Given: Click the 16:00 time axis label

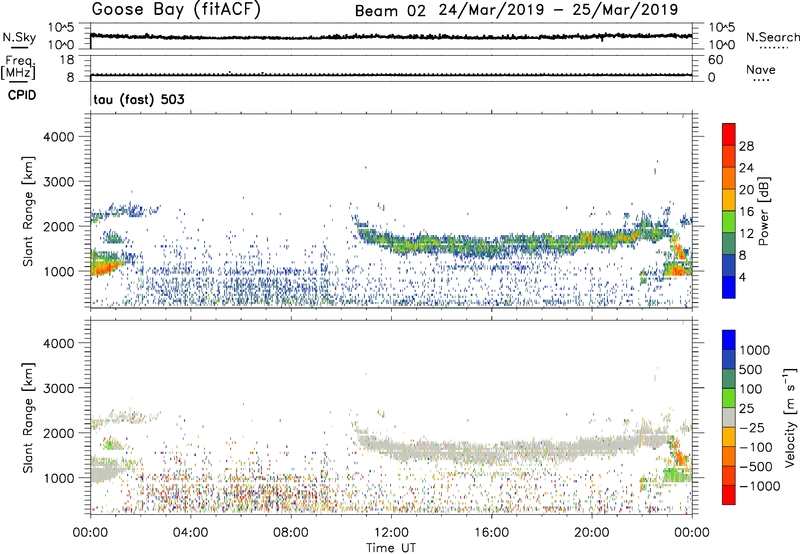Looking at the screenshot, I should [x=491, y=533].
